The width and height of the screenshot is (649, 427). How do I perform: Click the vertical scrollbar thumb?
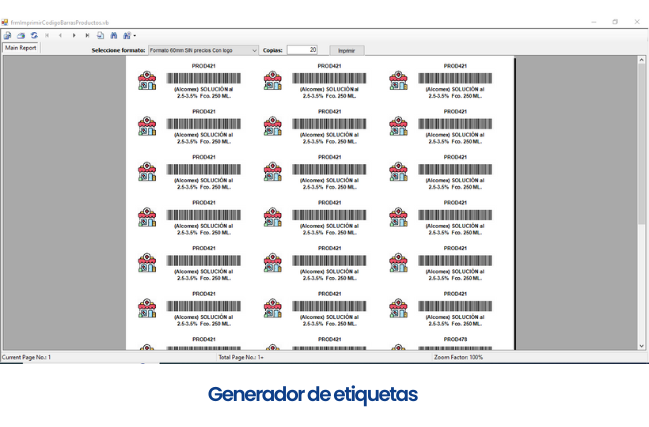click(642, 144)
